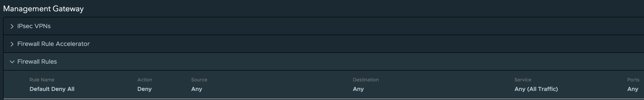Open the Firewall Rule Accelerator title
Viewport: 644px width, 100px height.
pyautogui.click(x=53, y=44)
